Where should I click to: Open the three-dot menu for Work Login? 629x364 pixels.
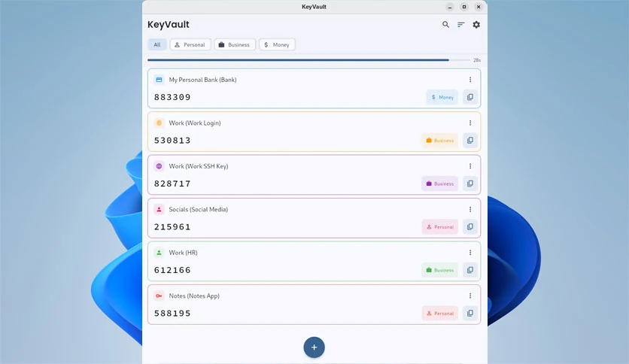pos(470,123)
